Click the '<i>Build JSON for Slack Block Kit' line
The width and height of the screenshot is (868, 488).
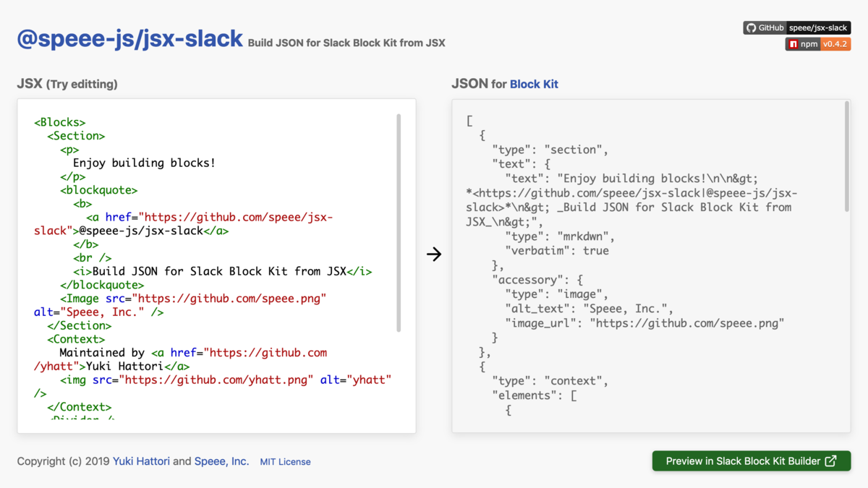(x=222, y=271)
